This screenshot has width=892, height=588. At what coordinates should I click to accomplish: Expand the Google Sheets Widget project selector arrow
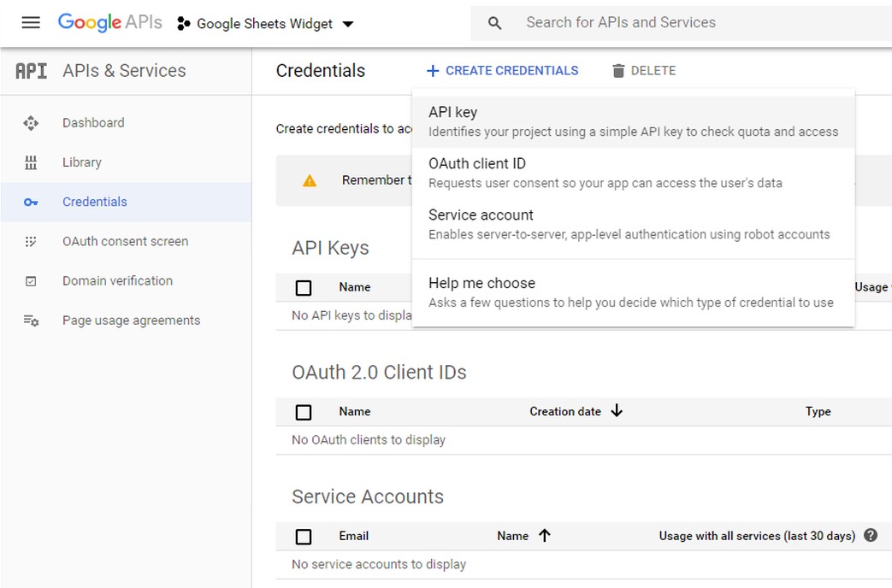(348, 24)
